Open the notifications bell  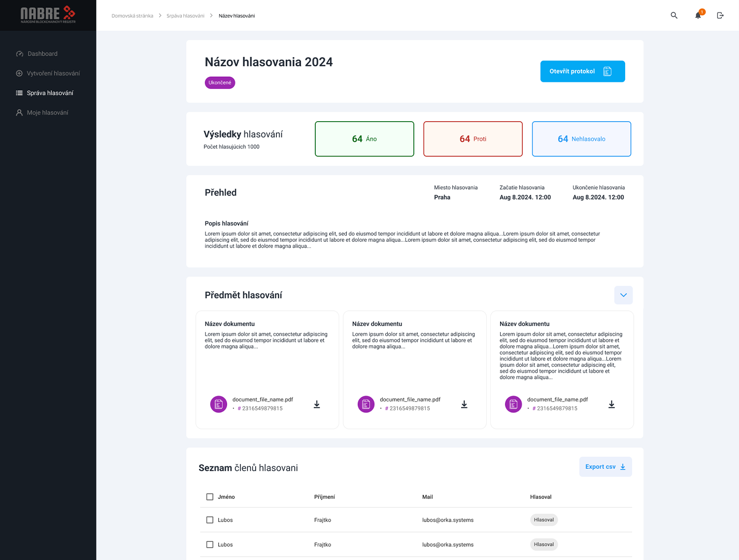[x=698, y=16]
